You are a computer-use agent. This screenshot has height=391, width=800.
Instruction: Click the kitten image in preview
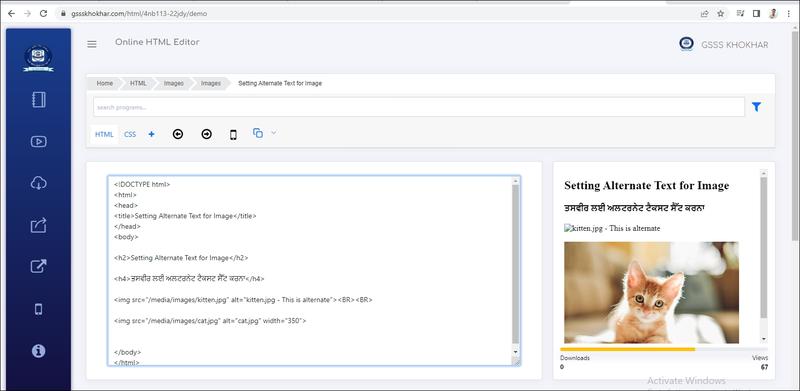click(x=651, y=292)
